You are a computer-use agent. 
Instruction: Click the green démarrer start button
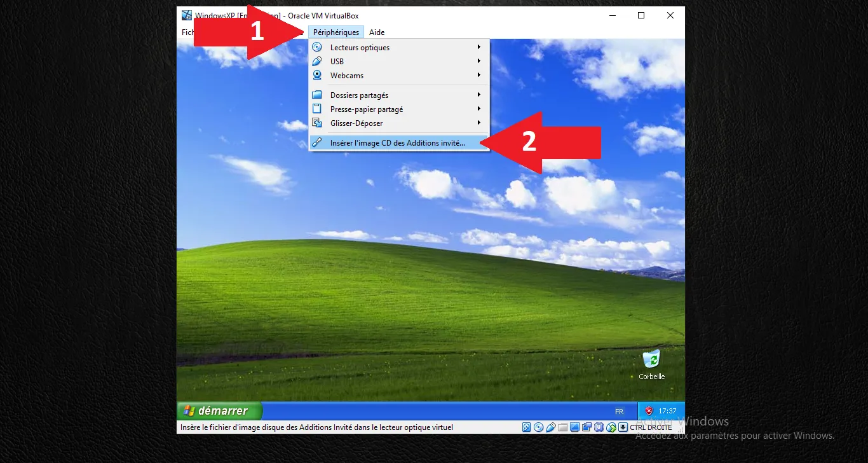tap(219, 411)
